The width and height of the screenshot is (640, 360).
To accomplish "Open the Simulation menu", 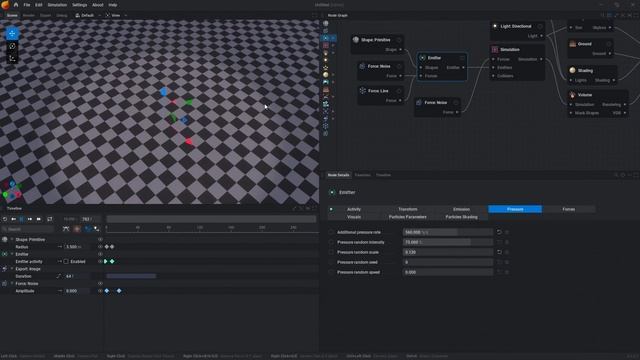I will tap(57, 5).
